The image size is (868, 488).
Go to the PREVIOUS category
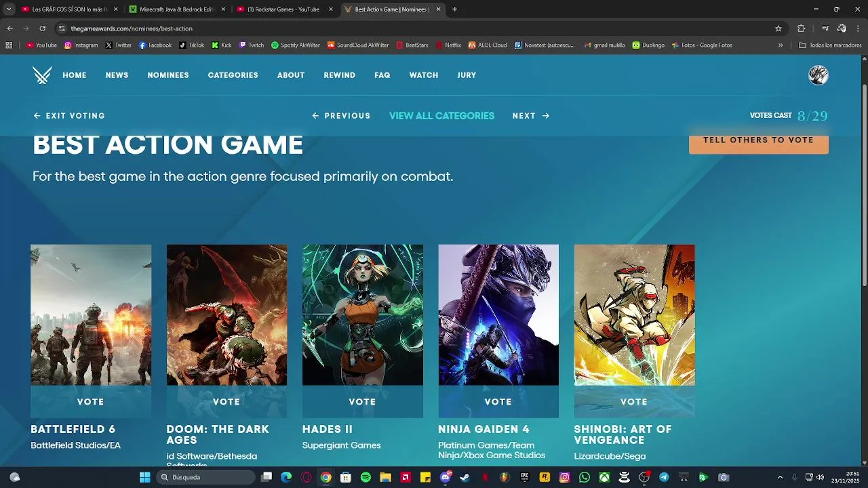tap(341, 116)
